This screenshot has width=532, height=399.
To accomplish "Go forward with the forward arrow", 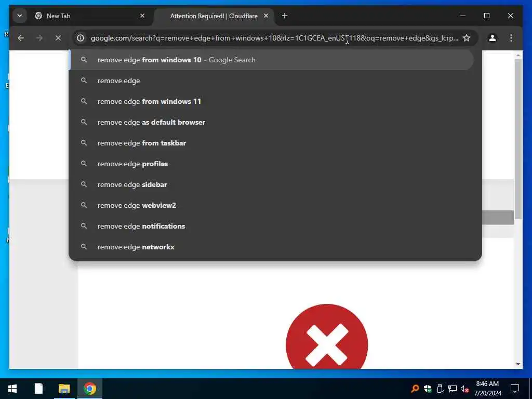I will 39,38.
